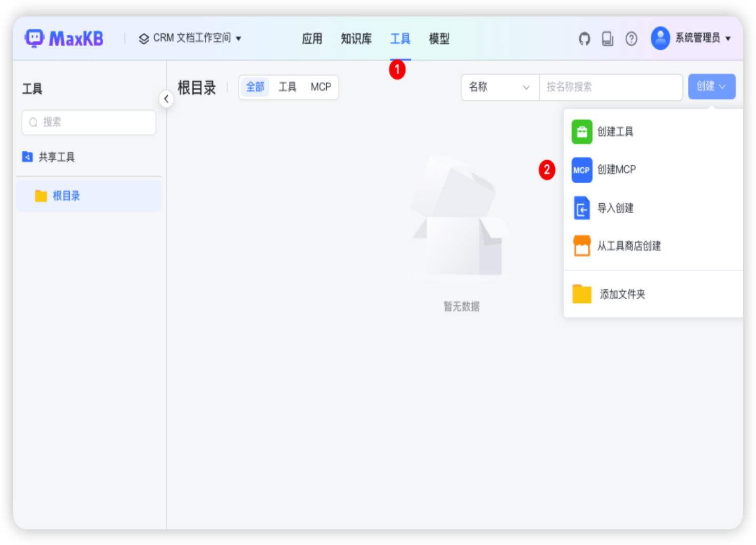756x545 pixels.
Task: Collapse the left sidebar with the arrow
Action: pos(166,99)
